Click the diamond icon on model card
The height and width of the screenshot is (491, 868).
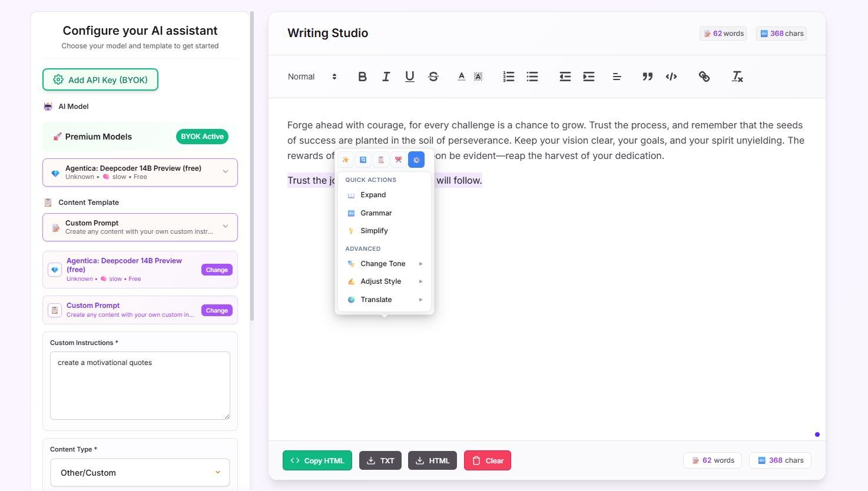tap(55, 270)
